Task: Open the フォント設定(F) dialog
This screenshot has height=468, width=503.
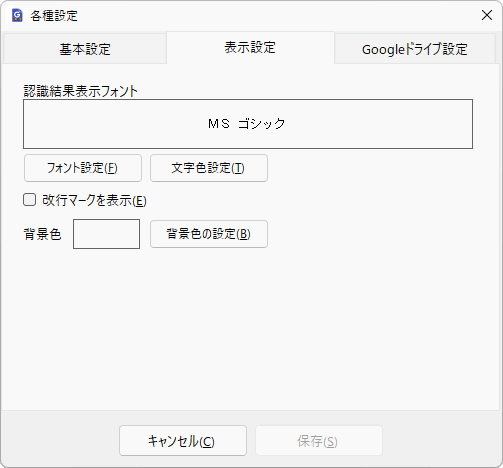Action: [83, 168]
